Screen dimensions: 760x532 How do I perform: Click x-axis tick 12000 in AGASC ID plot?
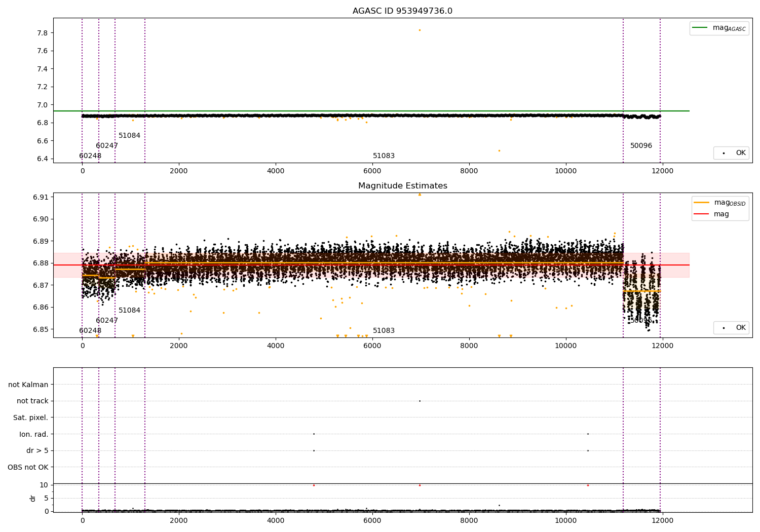pyautogui.click(x=662, y=171)
